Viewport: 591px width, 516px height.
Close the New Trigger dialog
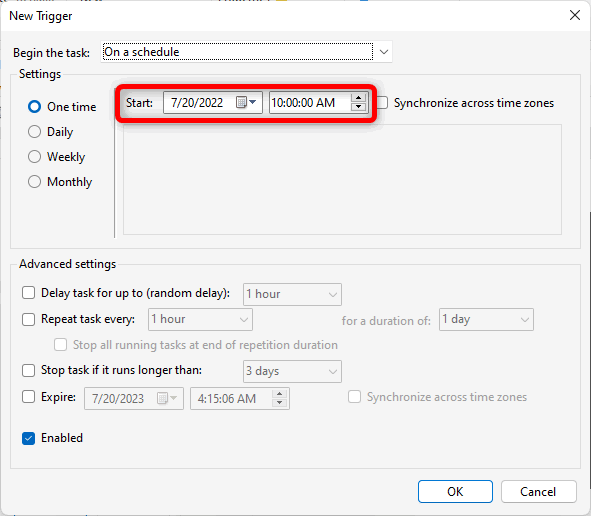tap(574, 15)
